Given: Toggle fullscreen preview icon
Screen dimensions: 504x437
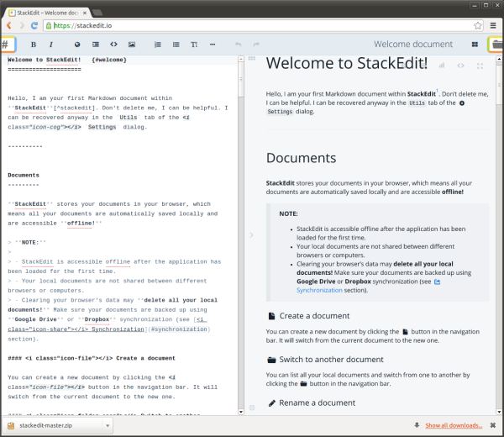Looking at the screenshot, I should click(480, 66).
